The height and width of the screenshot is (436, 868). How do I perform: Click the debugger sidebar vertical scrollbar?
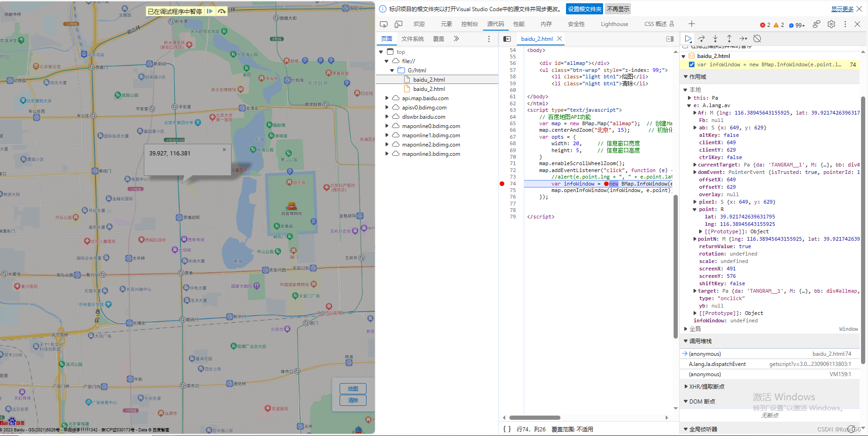pyautogui.click(x=863, y=230)
